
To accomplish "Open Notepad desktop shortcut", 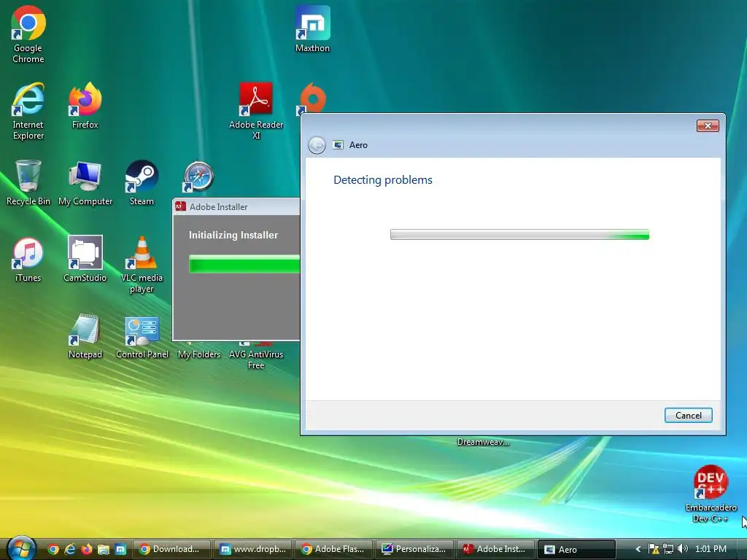I will [x=85, y=336].
